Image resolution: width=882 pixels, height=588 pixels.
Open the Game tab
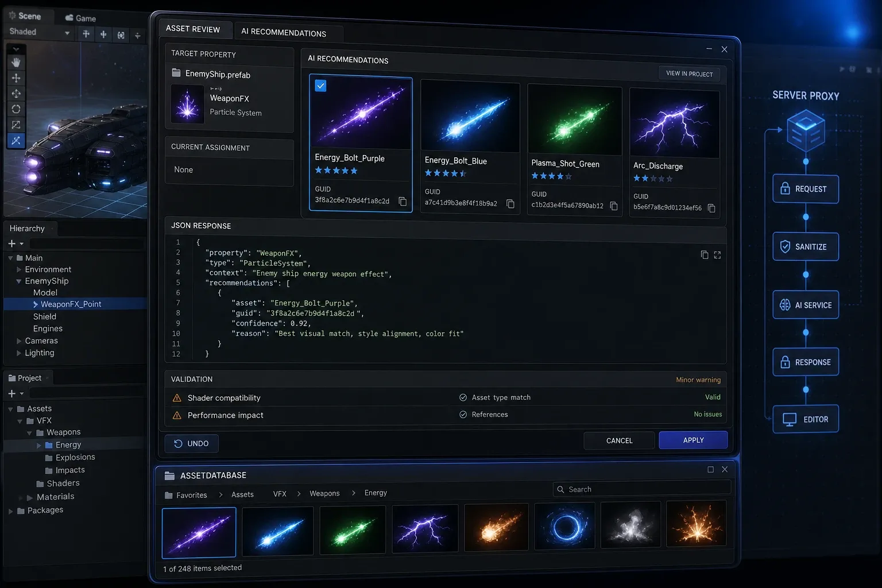point(80,18)
